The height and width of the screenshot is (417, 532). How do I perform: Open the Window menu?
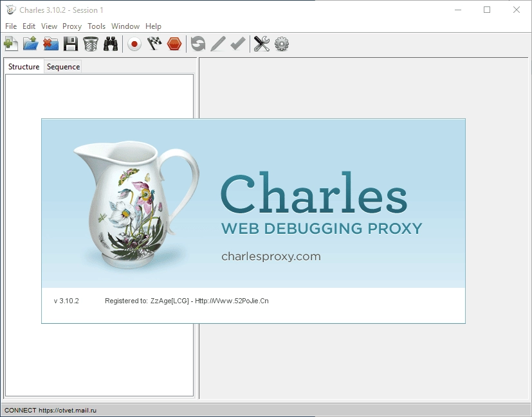pyautogui.click(x=125, y=26)
